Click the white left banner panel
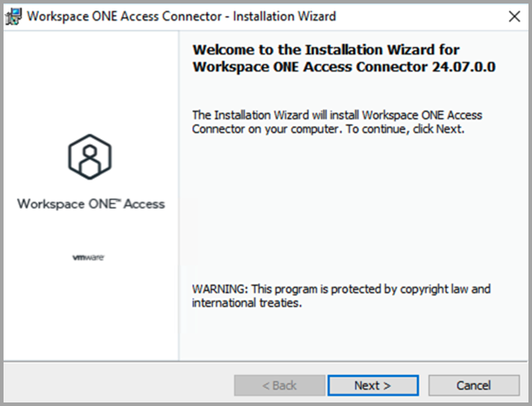 (x=91, y=195)
